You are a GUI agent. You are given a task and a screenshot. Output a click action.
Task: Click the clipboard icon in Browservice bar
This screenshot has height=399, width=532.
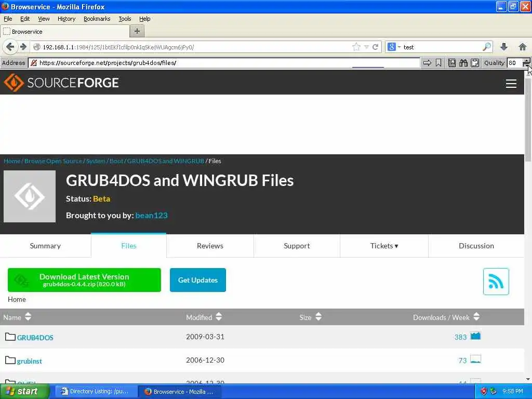475,63
